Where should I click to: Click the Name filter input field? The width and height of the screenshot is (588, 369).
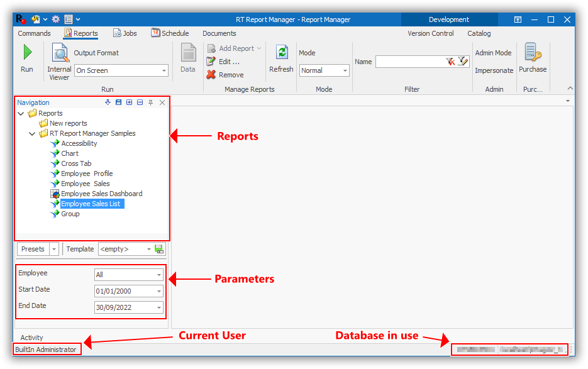click(410, 62)
